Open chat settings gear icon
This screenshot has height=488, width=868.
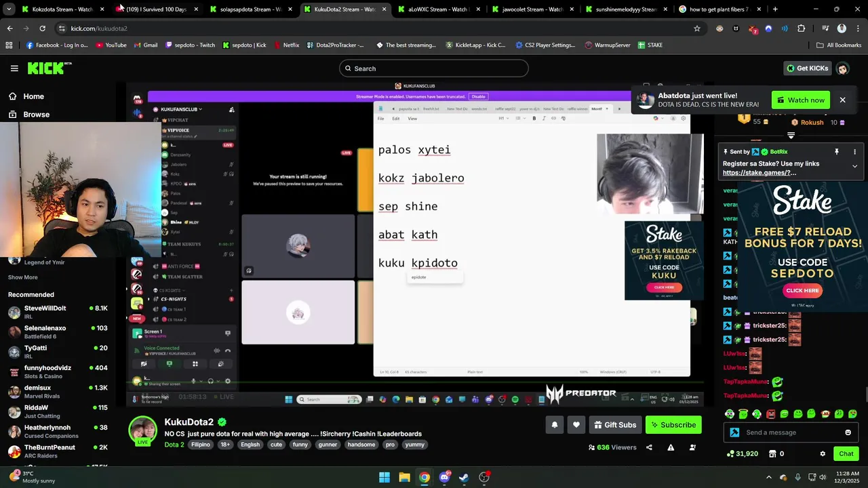(823, 454)
